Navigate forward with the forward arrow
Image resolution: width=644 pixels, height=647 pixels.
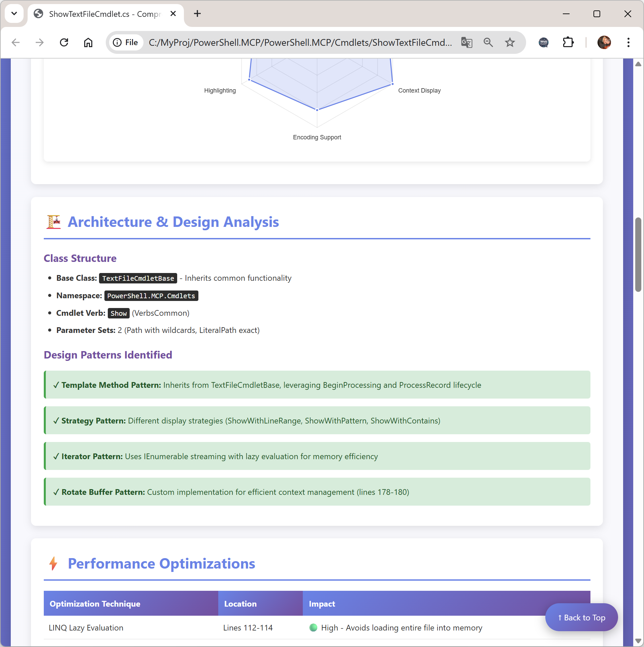click(39, 42)
